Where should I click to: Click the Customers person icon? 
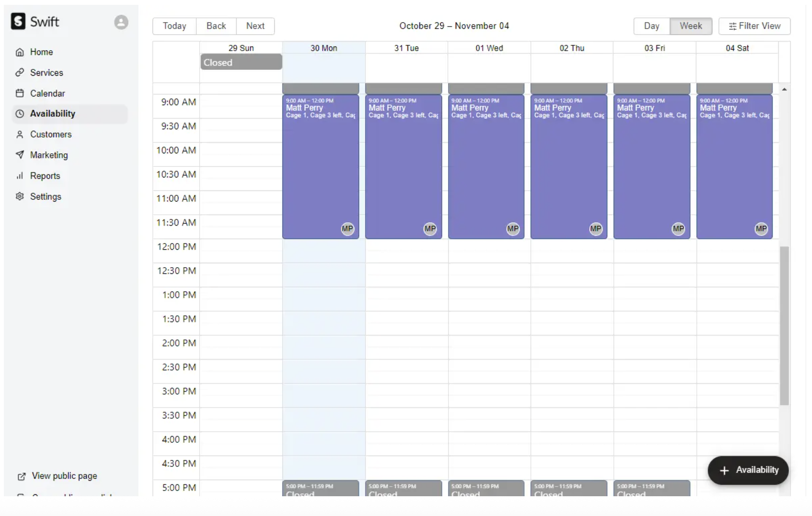[20, 135]
